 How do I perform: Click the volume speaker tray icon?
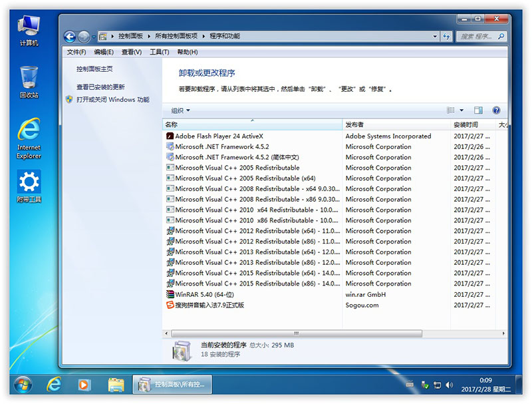pos(449,385)
